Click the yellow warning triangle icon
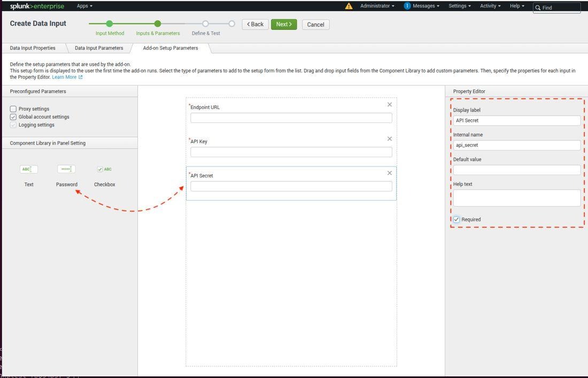Image resolution: width=588 pixels, height=378 pixels. point(349,6)
